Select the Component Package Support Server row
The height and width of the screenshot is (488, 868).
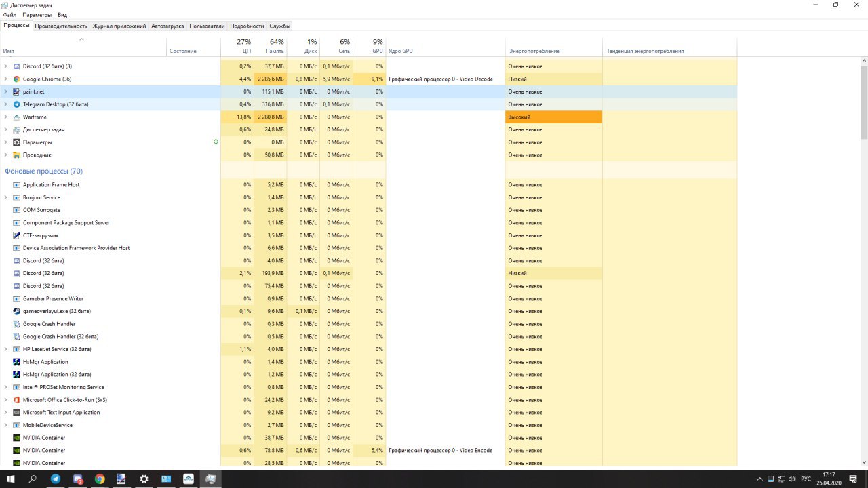368,222
